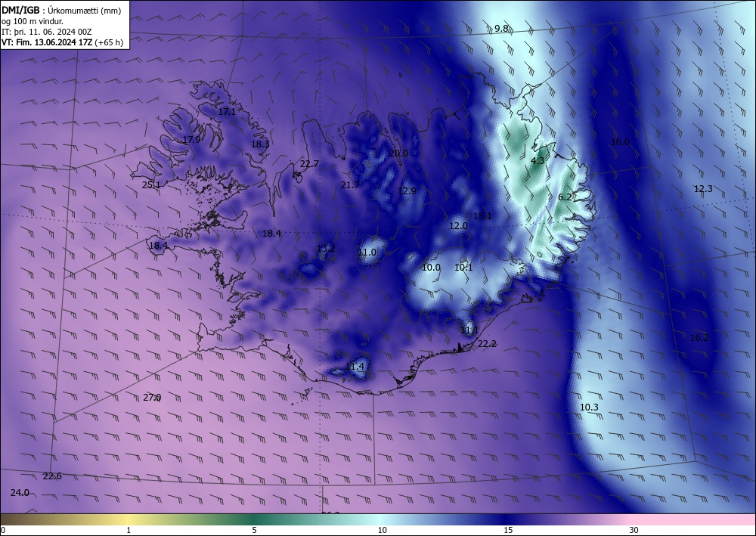Click the 11.4 value on the map
Image resolution: width=756 pixels, height=536 pixels.
point(355,367)
